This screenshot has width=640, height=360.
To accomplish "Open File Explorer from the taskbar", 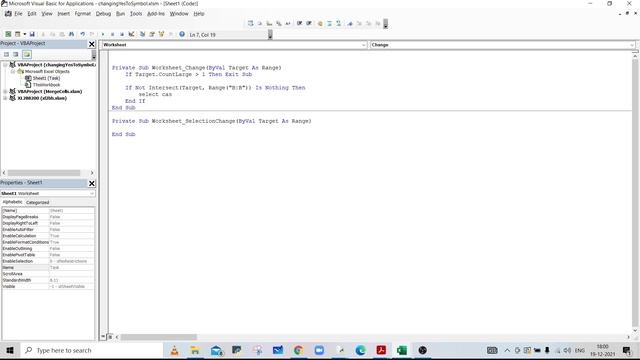I will pos(195,350).
